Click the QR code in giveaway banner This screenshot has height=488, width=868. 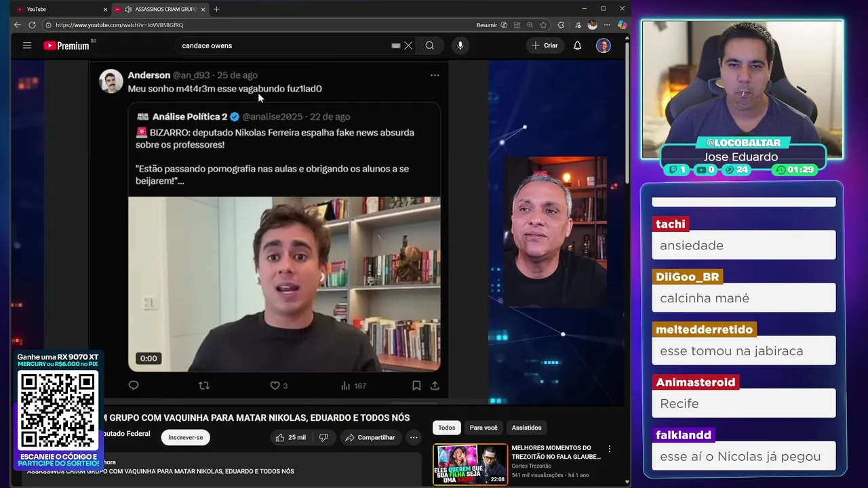point(58,409)
